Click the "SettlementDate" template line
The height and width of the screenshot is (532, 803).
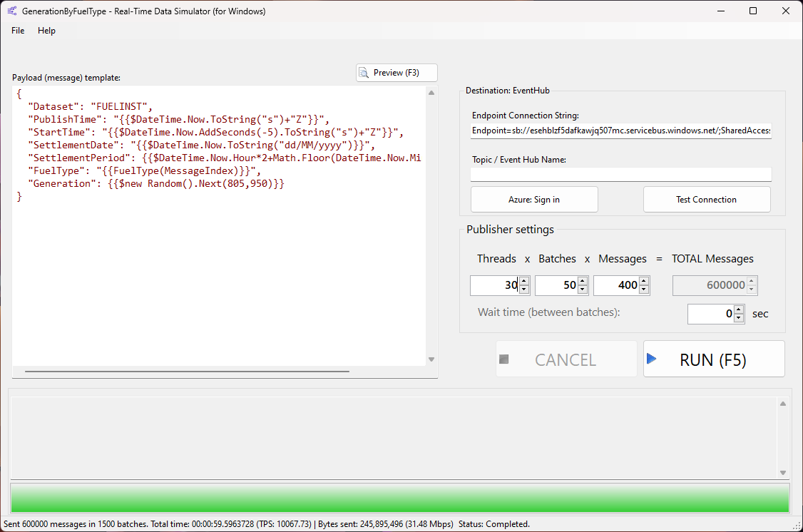click(x=201, y=145)
